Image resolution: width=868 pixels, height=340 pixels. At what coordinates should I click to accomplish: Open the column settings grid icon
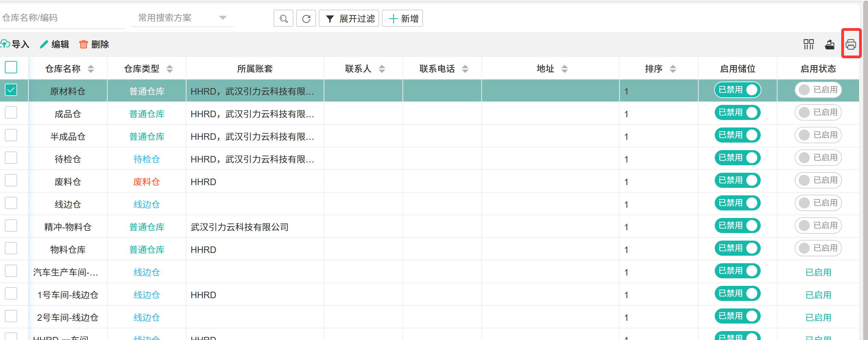(x=808, y=44)
